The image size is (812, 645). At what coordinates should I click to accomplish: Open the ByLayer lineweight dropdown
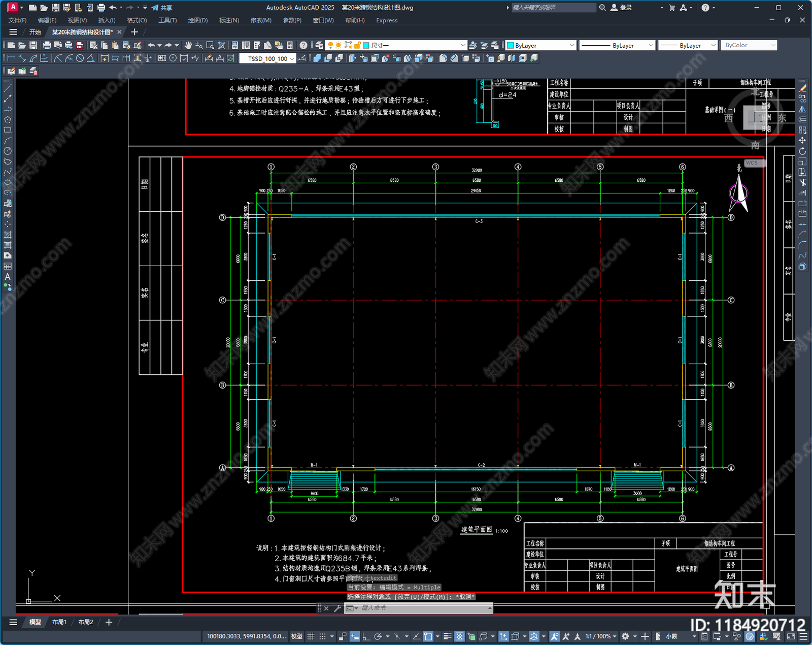pos(688,45)
